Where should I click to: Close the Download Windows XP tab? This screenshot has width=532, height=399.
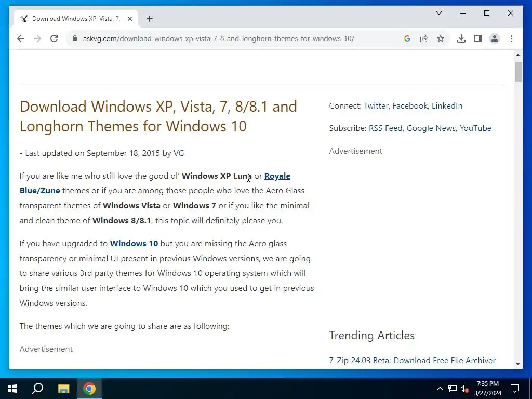(129, 19)
